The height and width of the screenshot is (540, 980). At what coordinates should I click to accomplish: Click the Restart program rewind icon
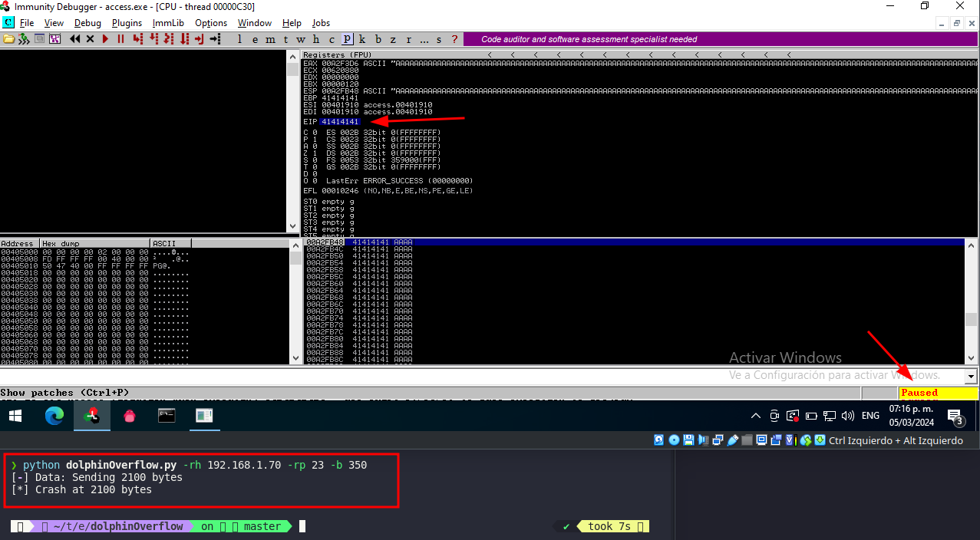click(74, 39)
